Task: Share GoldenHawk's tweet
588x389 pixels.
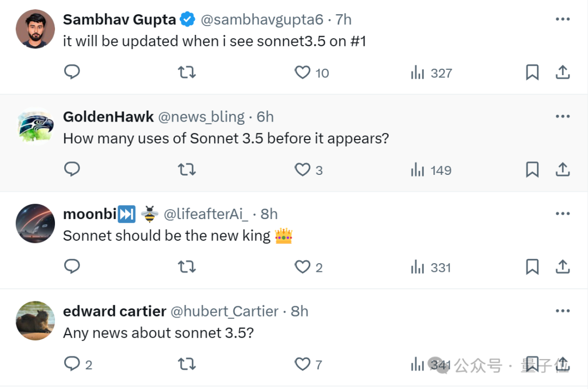Action: [562, 170]
